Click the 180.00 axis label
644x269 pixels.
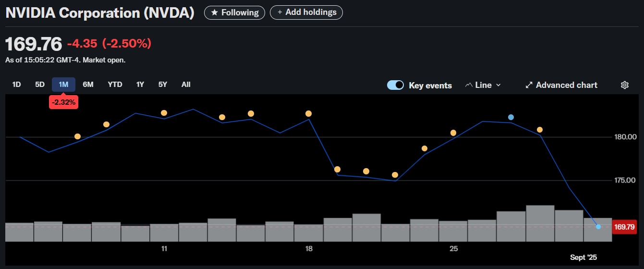click(x=625, y=137)
